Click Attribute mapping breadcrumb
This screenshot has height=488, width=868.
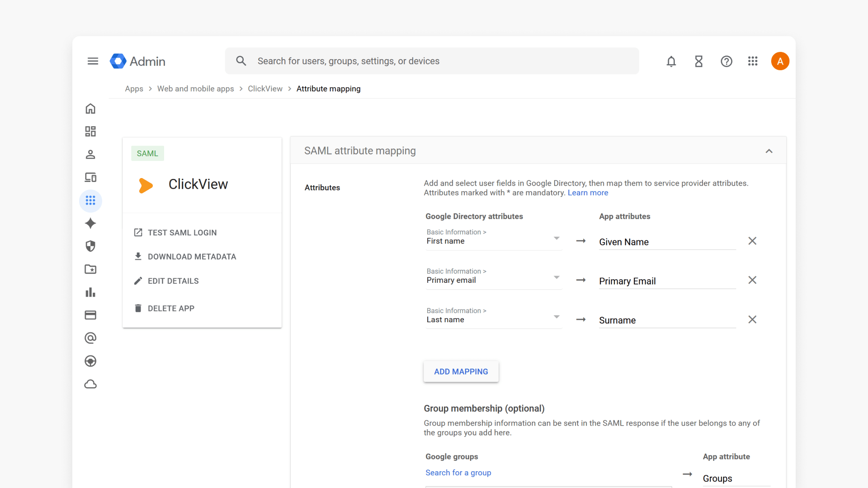click(x=329, y=89)
